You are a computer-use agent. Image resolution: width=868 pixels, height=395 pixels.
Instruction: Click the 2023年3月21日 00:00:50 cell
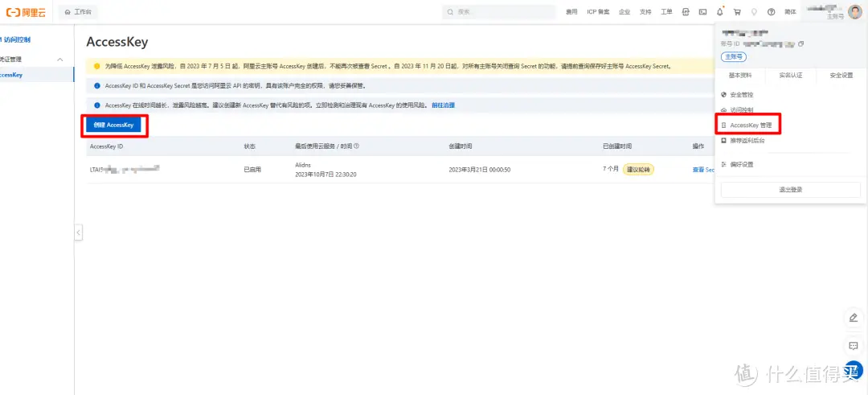click(x=479, y=170)
